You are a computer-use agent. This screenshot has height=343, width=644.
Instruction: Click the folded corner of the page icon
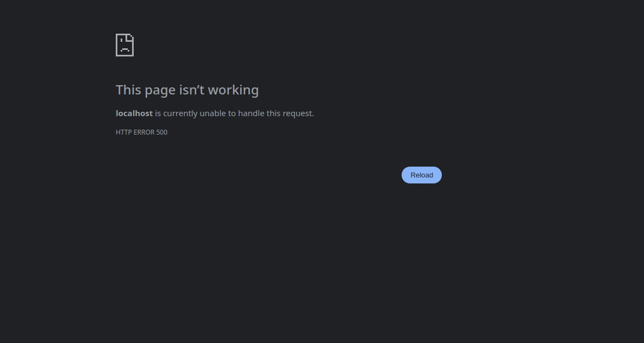tap(130, 37)
